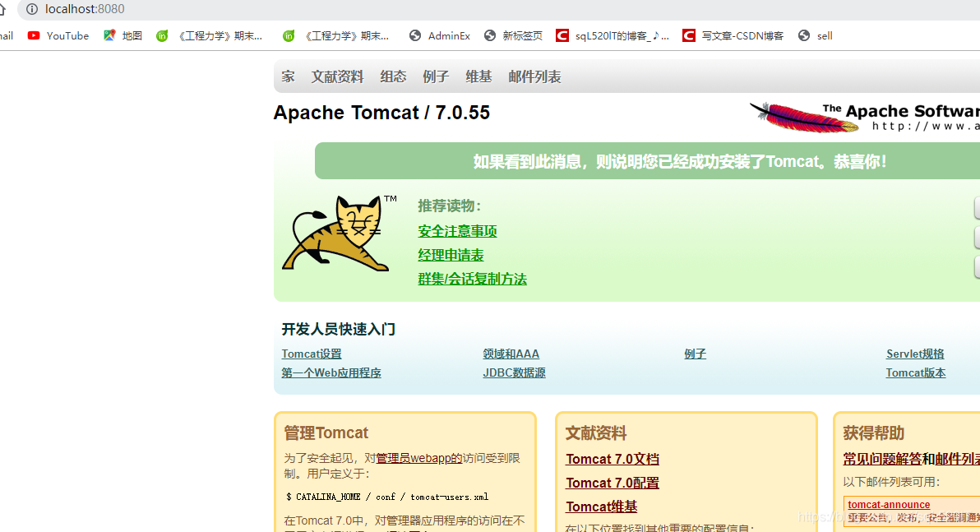Open the 第一个Web应用程序 link
This screenshot has width=980, height=532.
pyautogui.click(x=331, y=372)
